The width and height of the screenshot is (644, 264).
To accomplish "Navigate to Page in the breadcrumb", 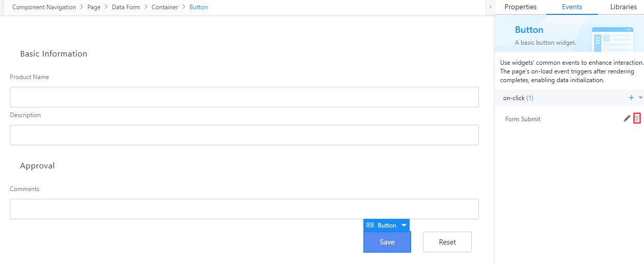I will [x=94, y=7].
